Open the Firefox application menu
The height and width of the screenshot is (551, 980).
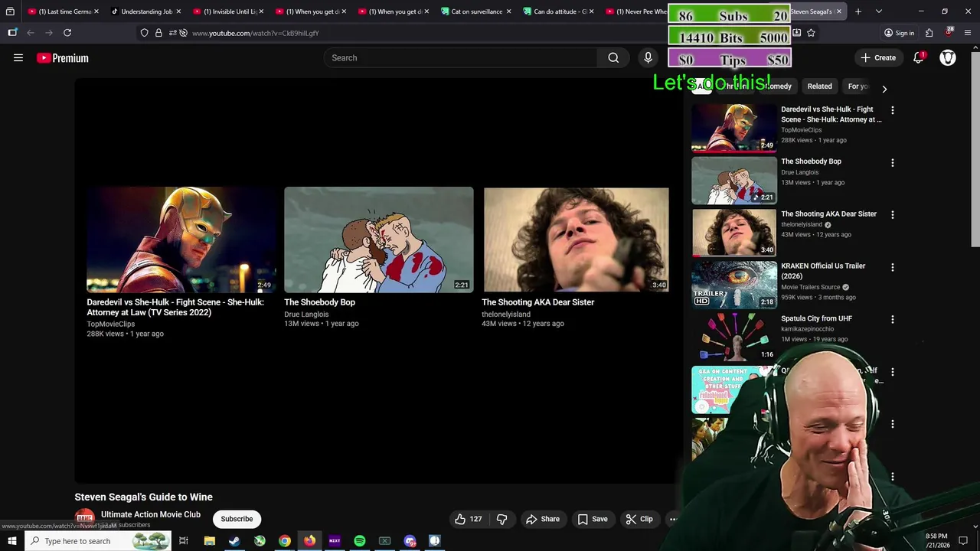968,33
